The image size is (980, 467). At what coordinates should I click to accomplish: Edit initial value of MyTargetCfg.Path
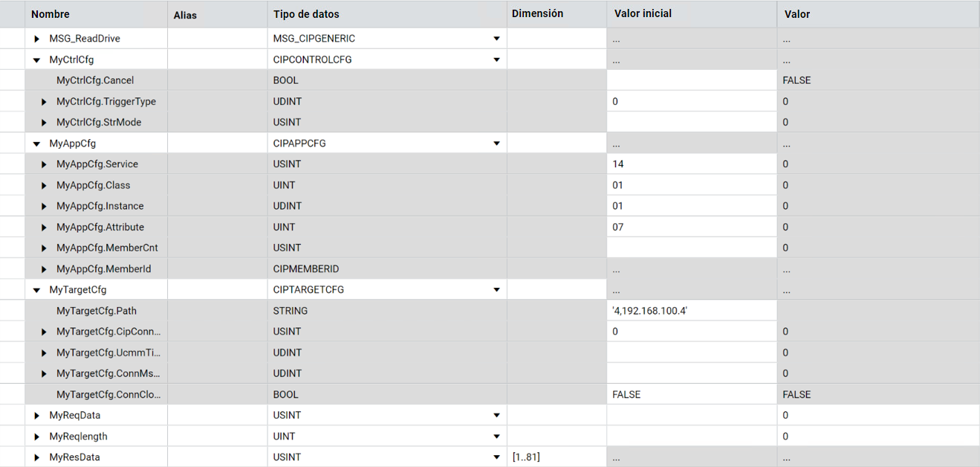pyautogui.click(x=691, y=311)
